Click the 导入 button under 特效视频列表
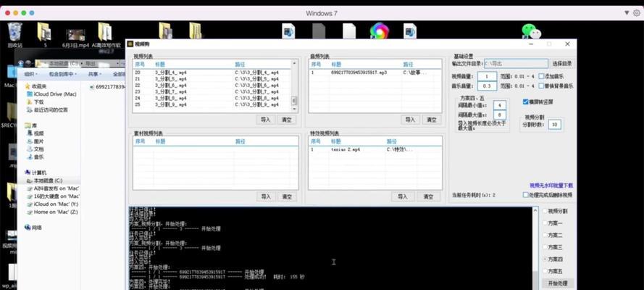The image size is (644, 290). pyautogui.click(x=403, y=196)
